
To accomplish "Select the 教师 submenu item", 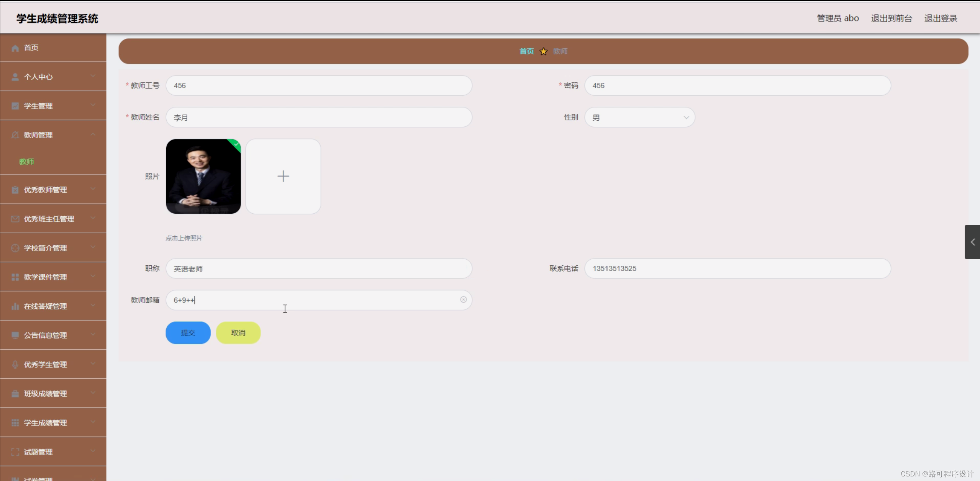I will (x=27, y=162).
